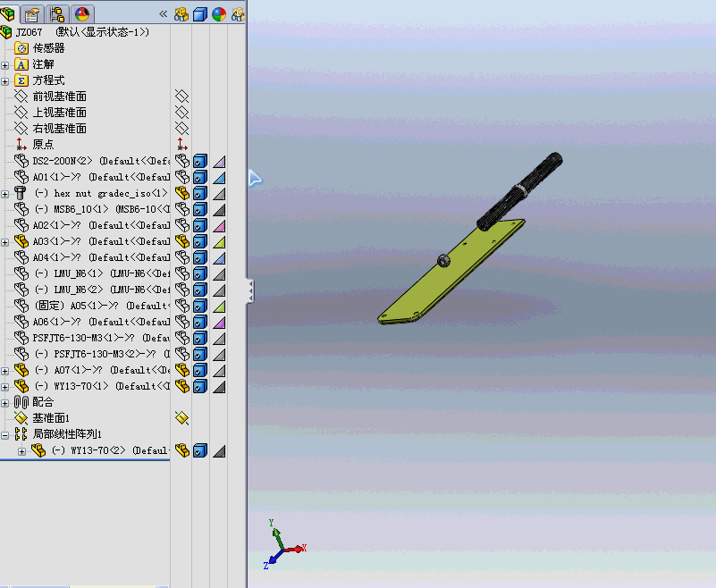
Task: Click the panel collapse handle on splitter
Action: [x=249, y=290]
